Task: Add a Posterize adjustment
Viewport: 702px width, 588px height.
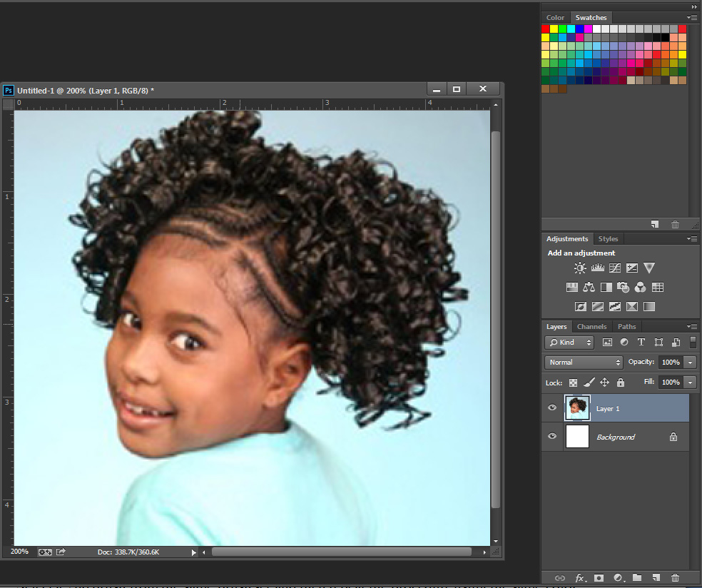Action: coord(598,306)
